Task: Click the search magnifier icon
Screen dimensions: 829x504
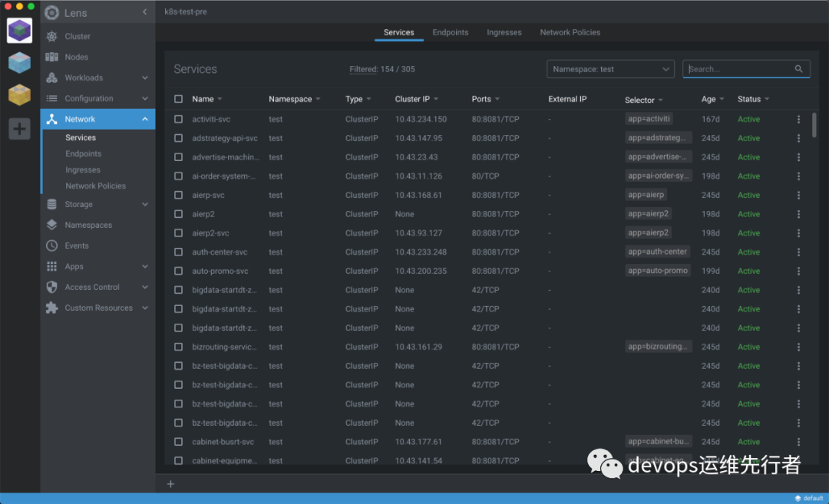Action: (799, 69)
